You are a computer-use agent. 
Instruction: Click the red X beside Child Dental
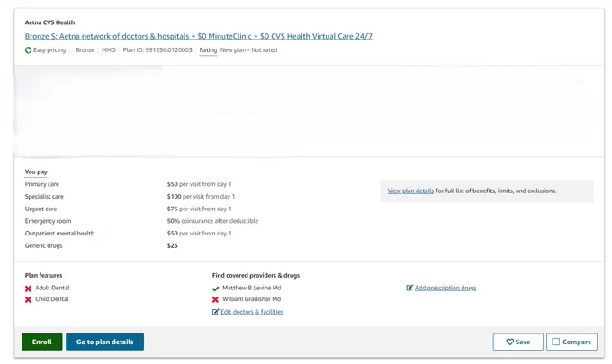(x=28, y=299)
